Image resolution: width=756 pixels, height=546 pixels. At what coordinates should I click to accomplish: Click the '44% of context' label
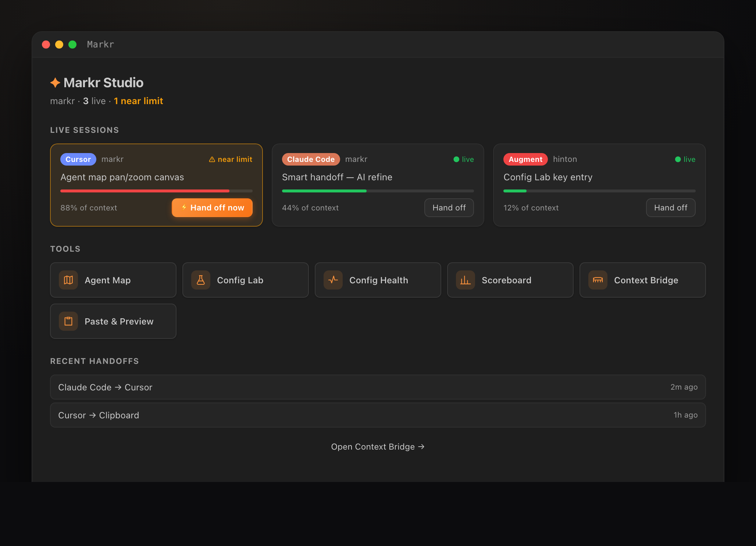(x=310, y=208)
